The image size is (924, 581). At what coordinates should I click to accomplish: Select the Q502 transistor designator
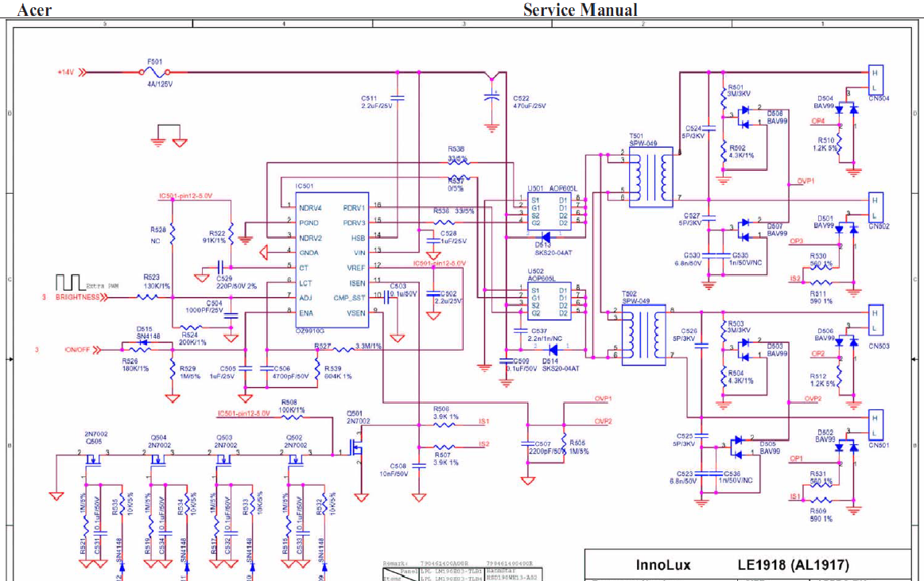coord(294,438)
